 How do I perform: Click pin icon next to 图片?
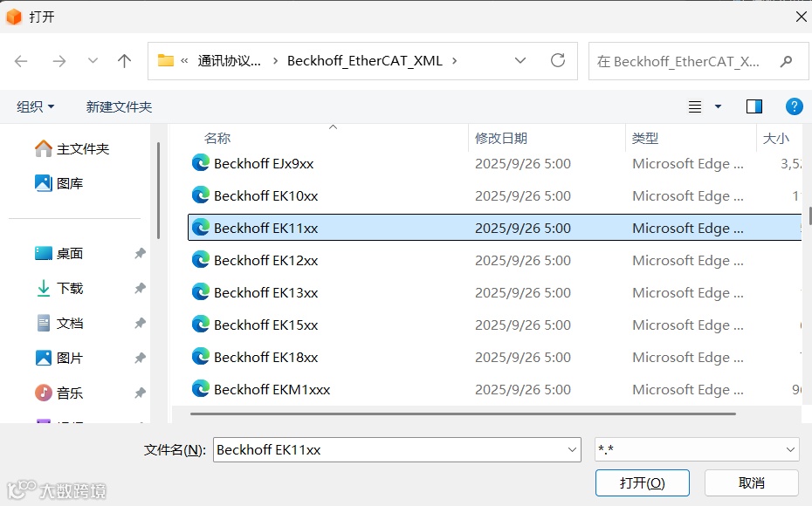(140, 358)
